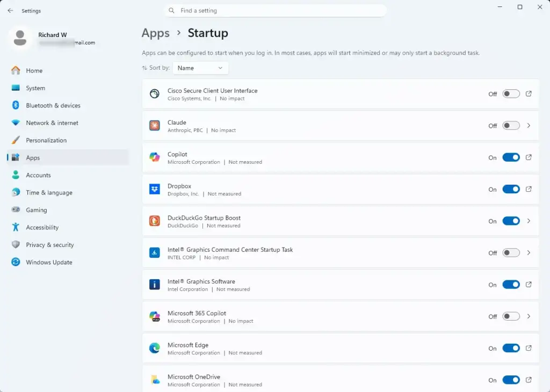
Task: Click the Find a setting search box
Action: (x=276, y=11)
